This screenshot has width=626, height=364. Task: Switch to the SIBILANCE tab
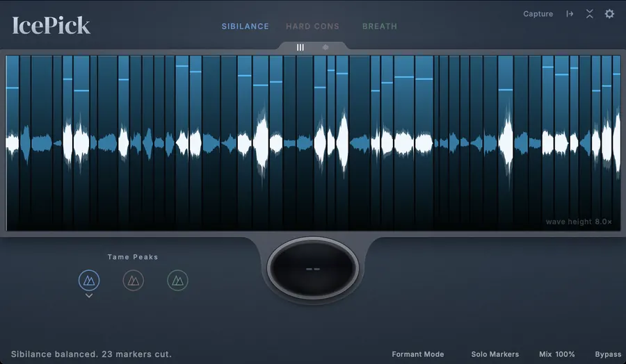(x=245, y=26)
